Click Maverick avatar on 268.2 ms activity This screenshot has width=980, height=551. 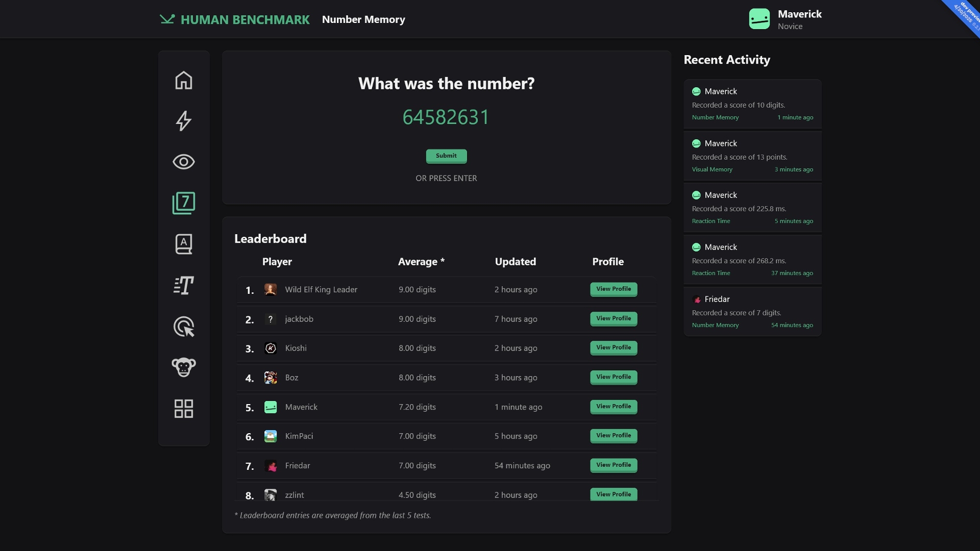tap(696, 247)
